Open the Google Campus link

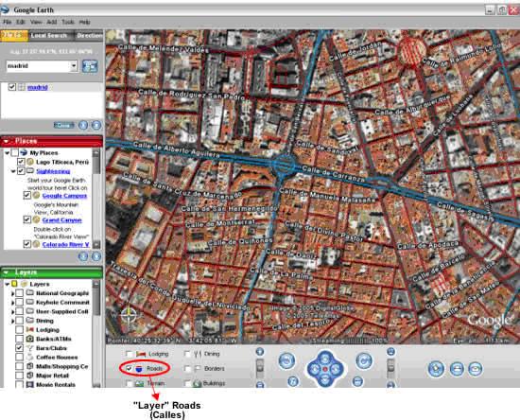(x=64, y=196)
